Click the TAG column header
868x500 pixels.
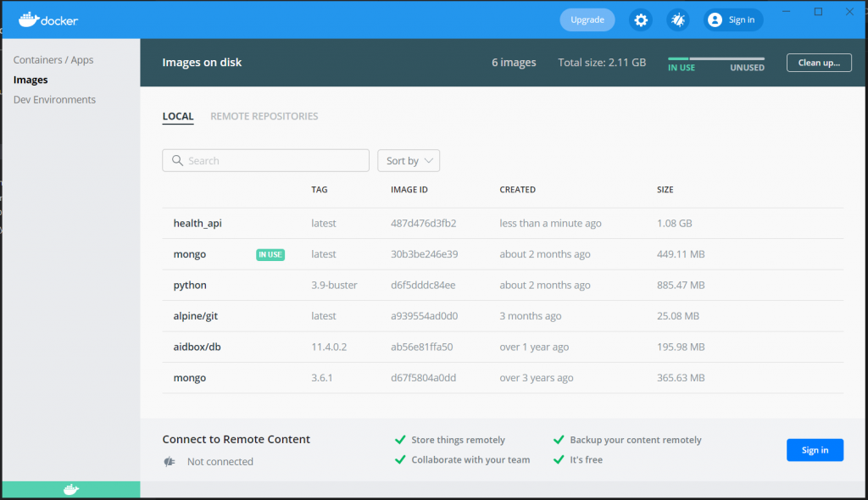coord(320,190)
